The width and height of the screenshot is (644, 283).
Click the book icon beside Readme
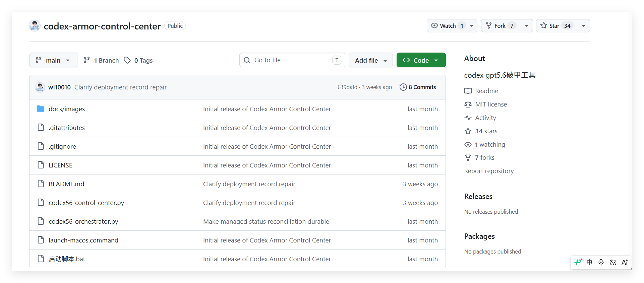click(x=468, y=91)
